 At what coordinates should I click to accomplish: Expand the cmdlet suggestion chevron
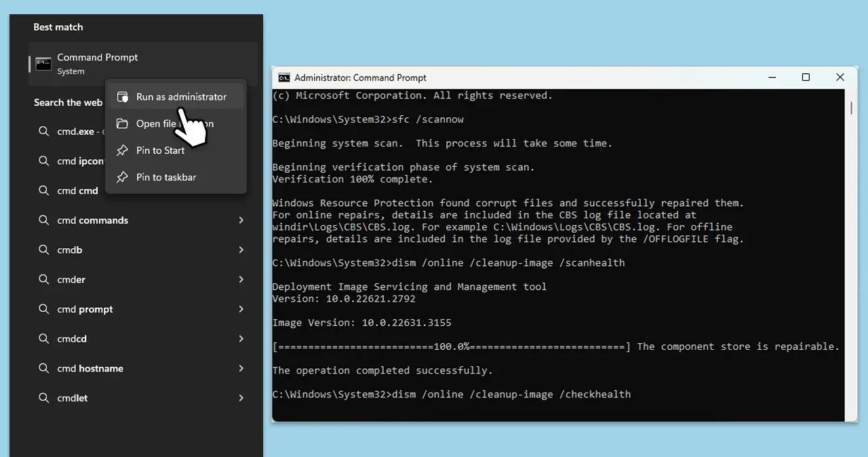[x=241, y=398]
